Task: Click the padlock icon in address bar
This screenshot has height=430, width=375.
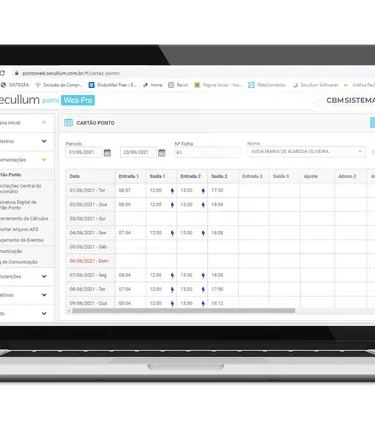Action: (x=16, y=73)
